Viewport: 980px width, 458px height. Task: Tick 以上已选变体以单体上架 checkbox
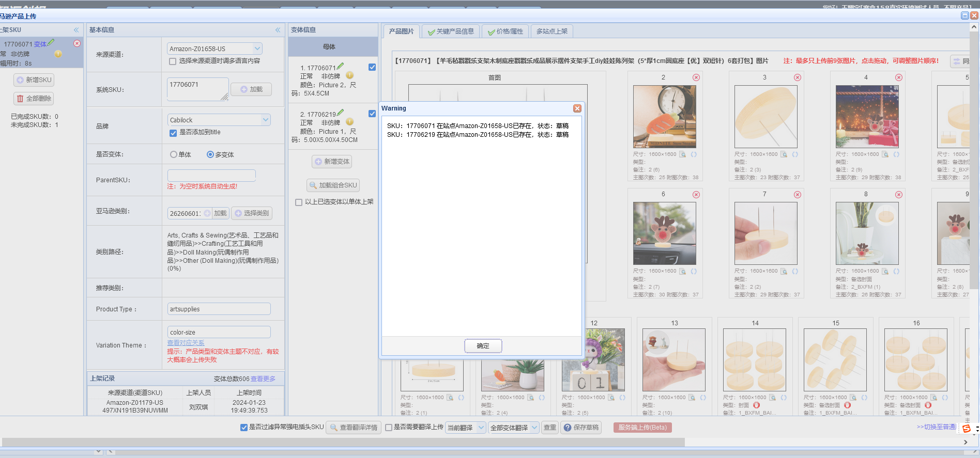click(299, 202)
